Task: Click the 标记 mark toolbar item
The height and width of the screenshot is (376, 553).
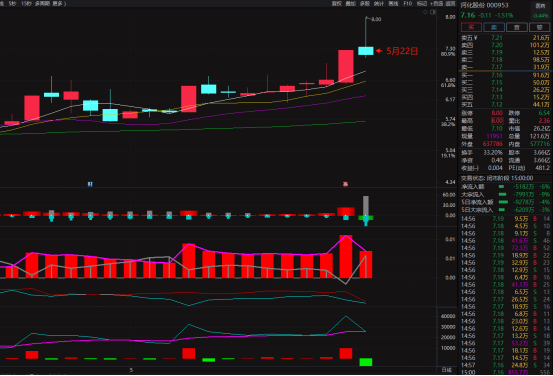Action: tap(422, 4)
